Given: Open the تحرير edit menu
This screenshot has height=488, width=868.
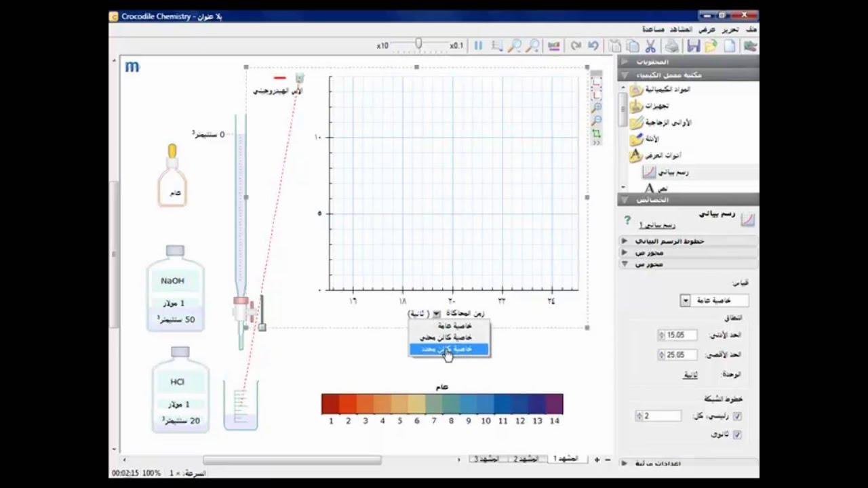Looking at the screenshot, I should [x=730, y=30].
